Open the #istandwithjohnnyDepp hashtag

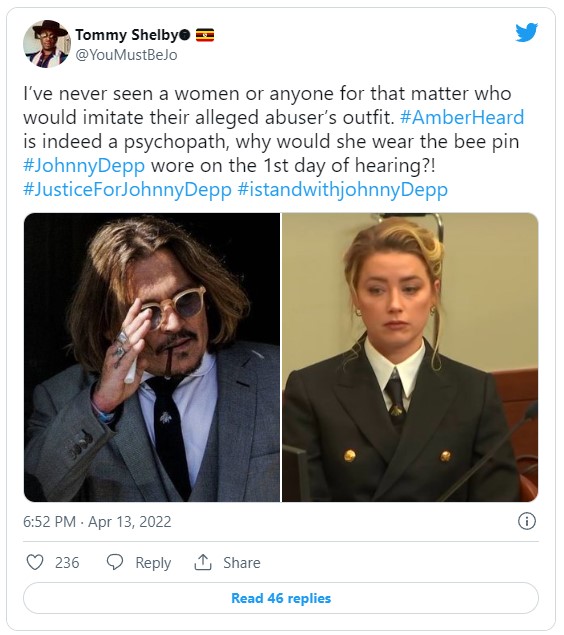[343, 190]
